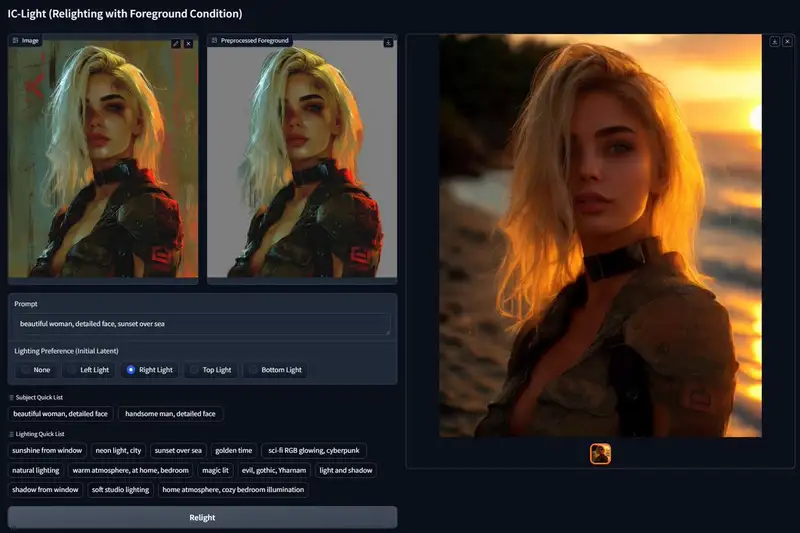Screen dimensions: 800x533
Task: Click the Image panel label icon
Action: [x=16, y=40]
